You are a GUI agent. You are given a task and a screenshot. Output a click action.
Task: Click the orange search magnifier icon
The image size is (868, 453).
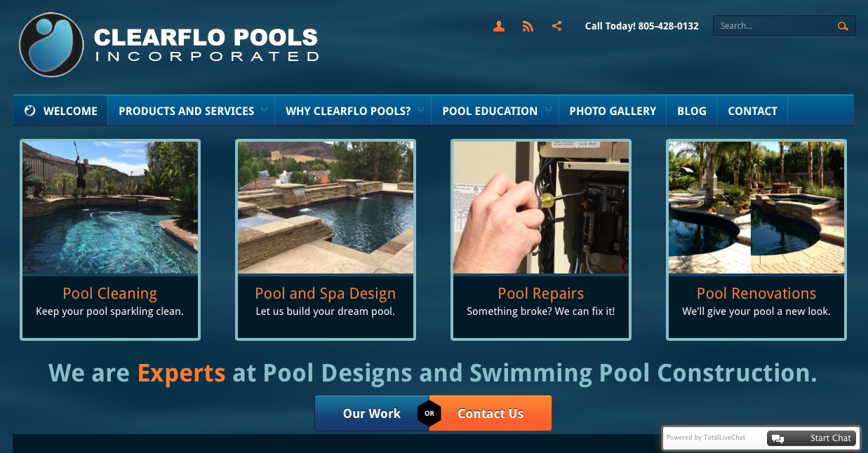pyautogui.click(x=843, y=27)
